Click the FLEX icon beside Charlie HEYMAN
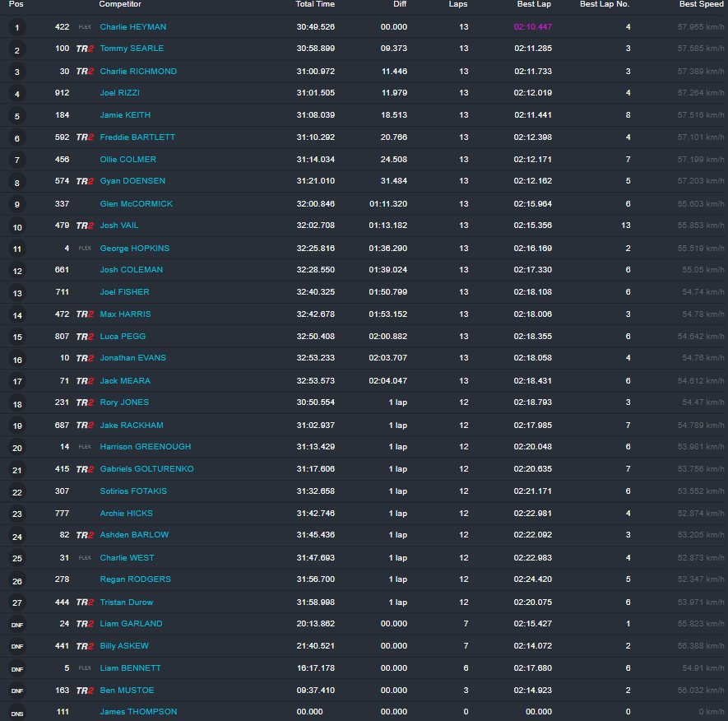Image resolution: width=728 pixels, height=721 pixels. 85,27
